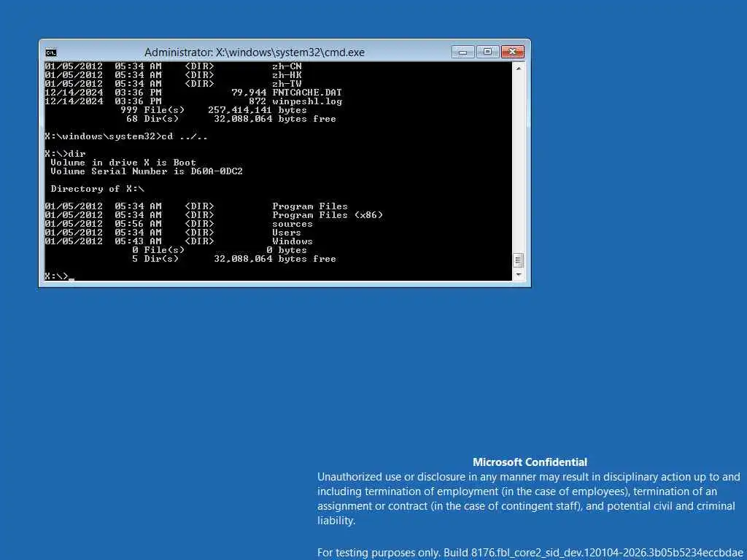
Task: Click the '68 Dir(s)' summary line
Action: coord(231,119)
